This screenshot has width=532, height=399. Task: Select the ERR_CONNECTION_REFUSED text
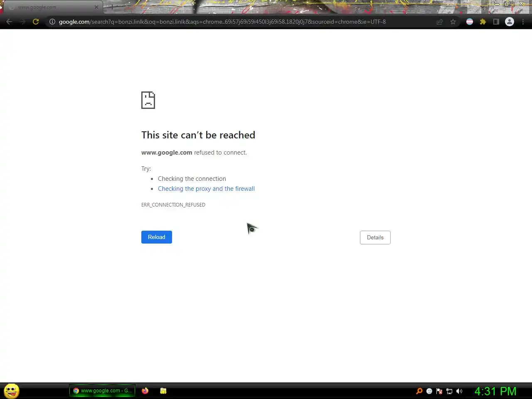pos(173,204)
